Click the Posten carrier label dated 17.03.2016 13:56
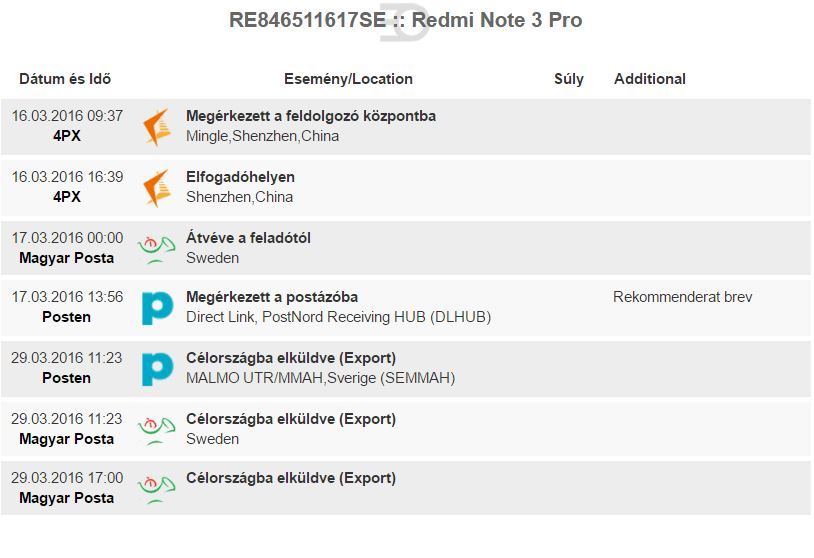Screen dimensions: 814x558 pos(66,317)
